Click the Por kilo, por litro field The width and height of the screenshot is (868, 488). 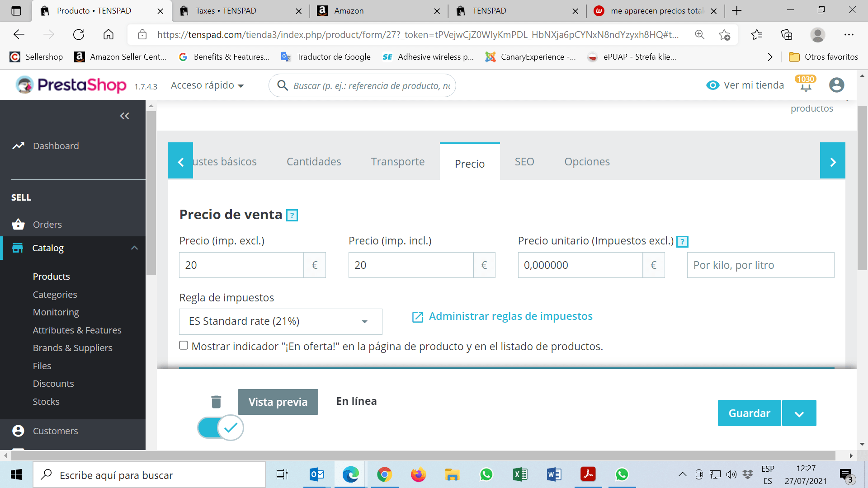coord(760,265)
